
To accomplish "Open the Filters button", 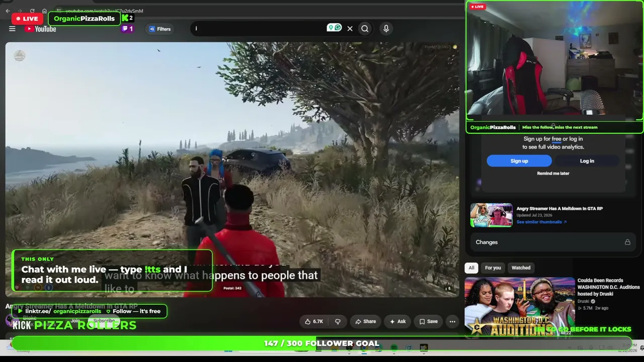I will pos(160,29).
